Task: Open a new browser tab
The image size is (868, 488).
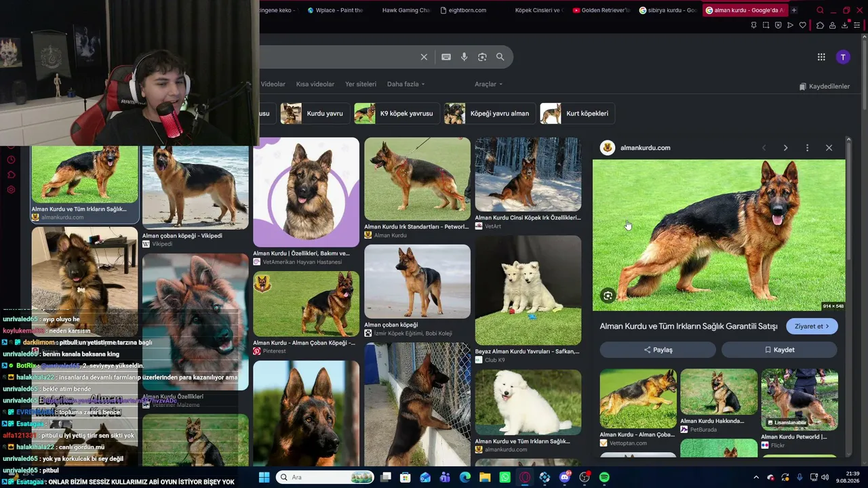Action: [794, 10]
